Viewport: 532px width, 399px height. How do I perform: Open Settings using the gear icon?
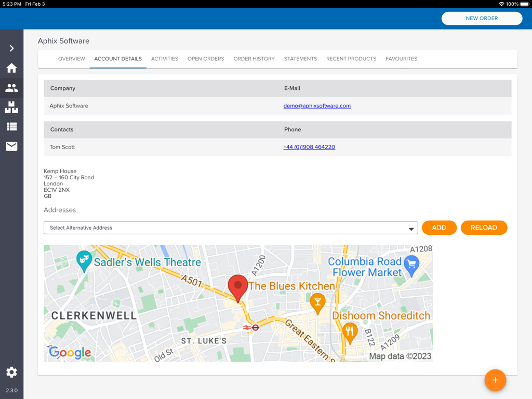11,373
